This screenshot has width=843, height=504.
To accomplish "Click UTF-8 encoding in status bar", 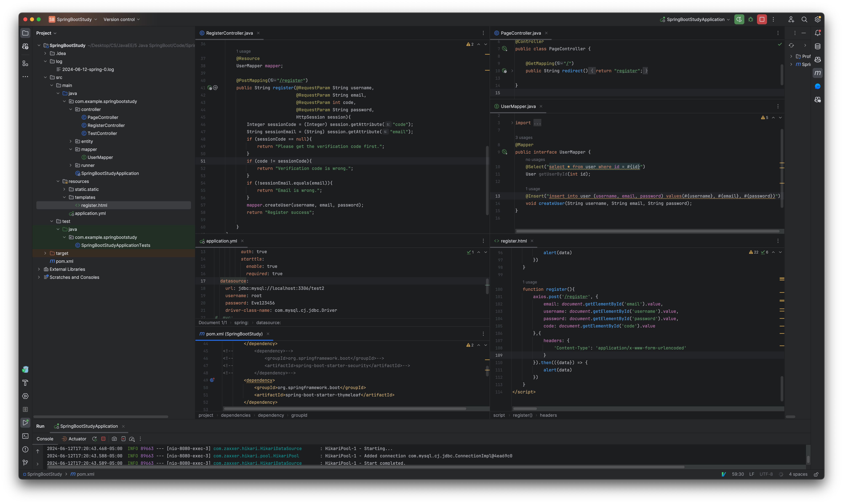I will tap(766, 474).
